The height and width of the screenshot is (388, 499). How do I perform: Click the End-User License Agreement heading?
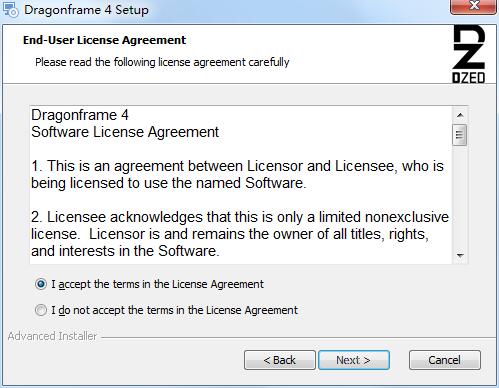coord(104,40)
